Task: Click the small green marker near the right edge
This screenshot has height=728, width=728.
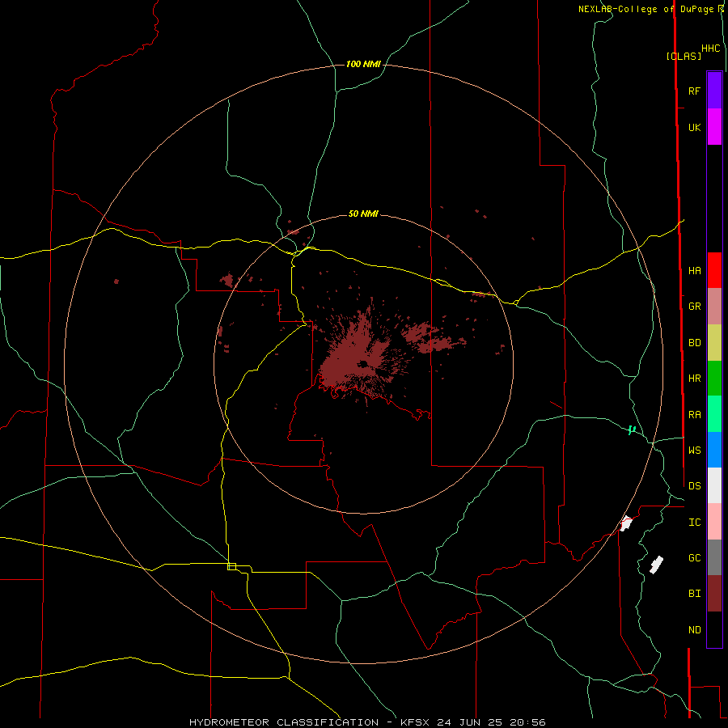Action: tap(631, 430)
